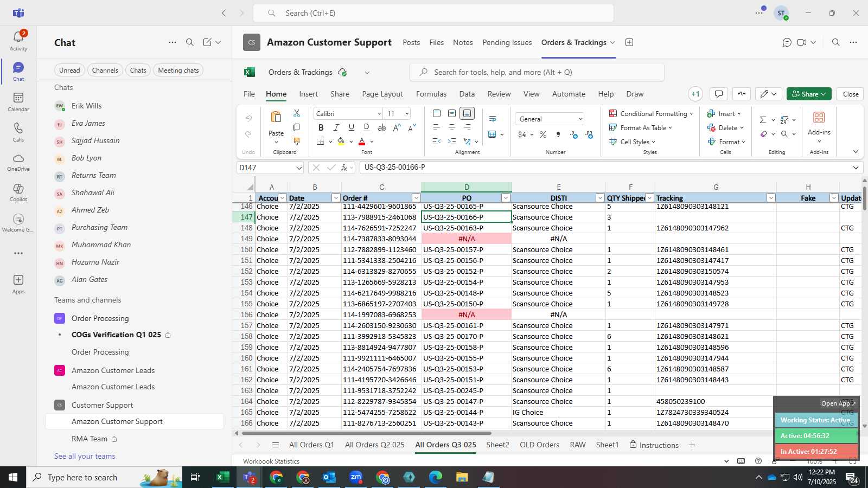Open the Apps store in Teams sidebar
This screenshot has width=868, height=488.
pyautogui.click(x=18, y=284)
